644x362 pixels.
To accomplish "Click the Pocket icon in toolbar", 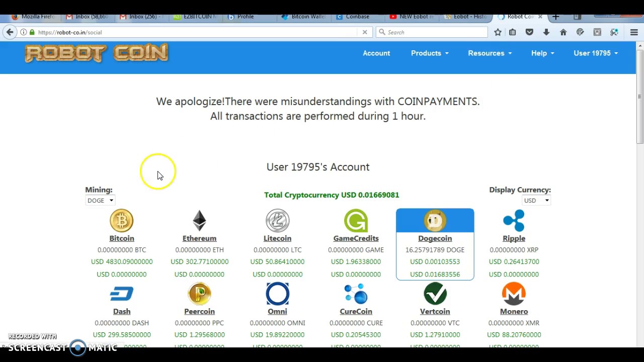I will point(529,32).
